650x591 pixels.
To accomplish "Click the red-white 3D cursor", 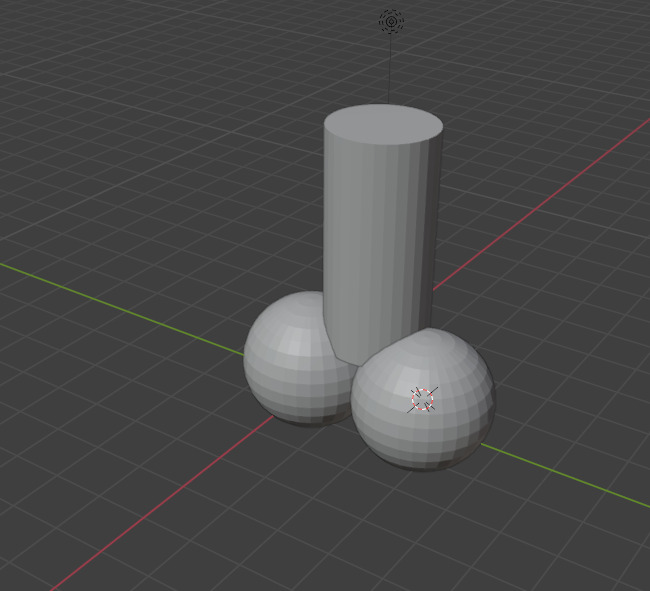I will coord(422,400).
